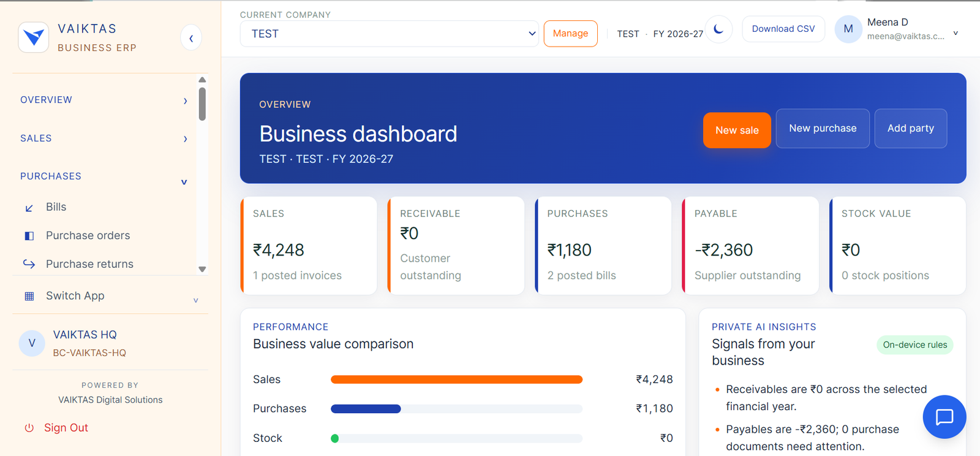Click the Sign Out power icon

(29, 428)
